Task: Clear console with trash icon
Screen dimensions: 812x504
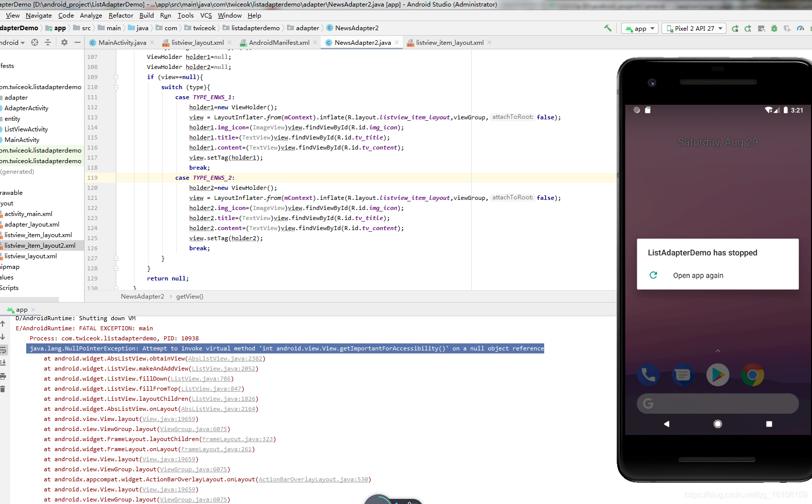Action: coord(3,389)
